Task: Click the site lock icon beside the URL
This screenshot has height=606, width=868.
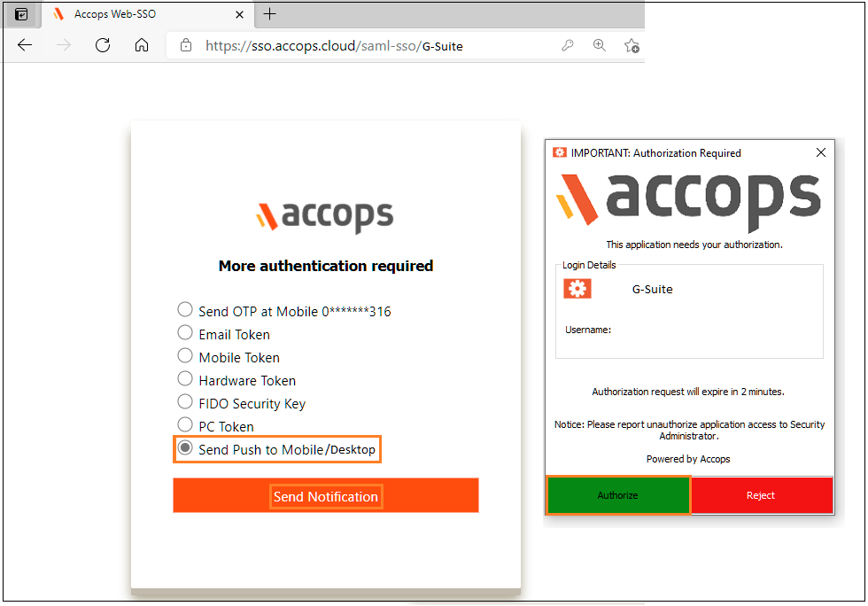Action: coord(186,45)
